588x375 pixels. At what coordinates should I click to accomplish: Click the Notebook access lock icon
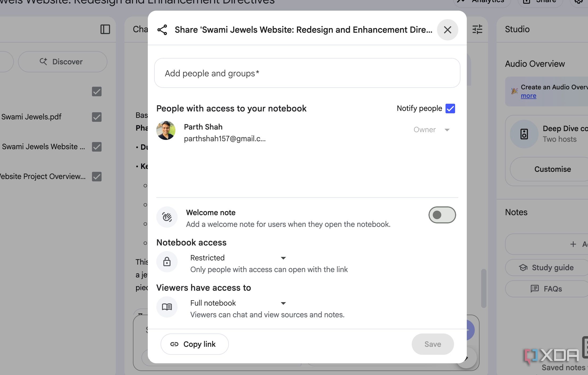[167, 262]
